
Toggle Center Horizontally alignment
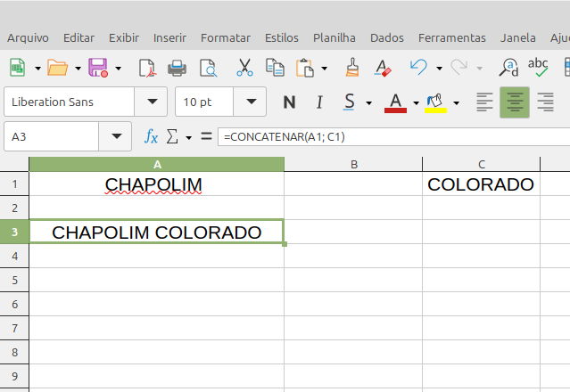[x=514, y=102]
